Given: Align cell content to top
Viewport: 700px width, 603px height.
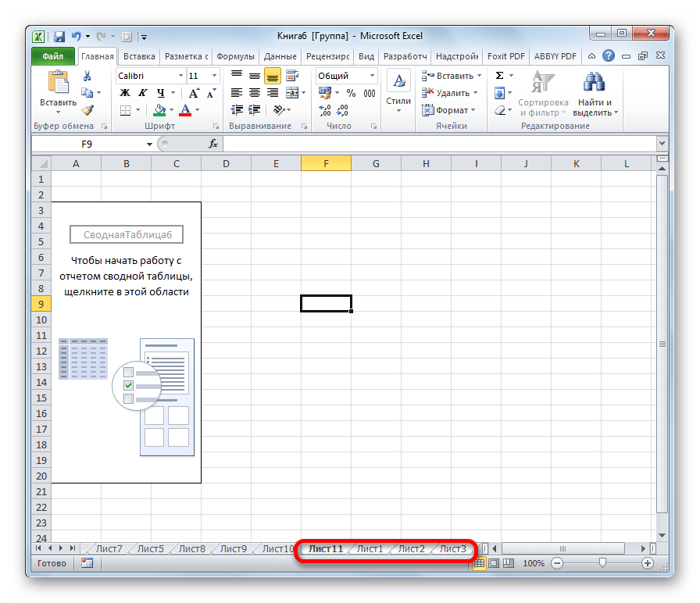Looking at the screenshot, I should tap(237, 76).
